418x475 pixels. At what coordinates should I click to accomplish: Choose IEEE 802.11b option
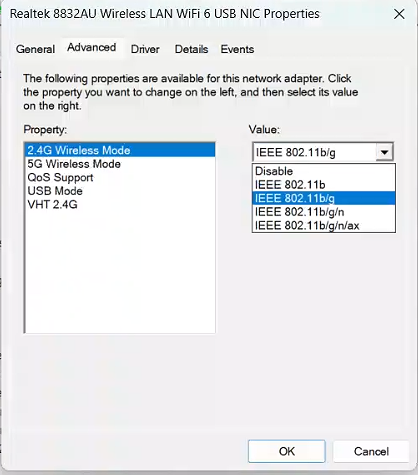(324, 185)
